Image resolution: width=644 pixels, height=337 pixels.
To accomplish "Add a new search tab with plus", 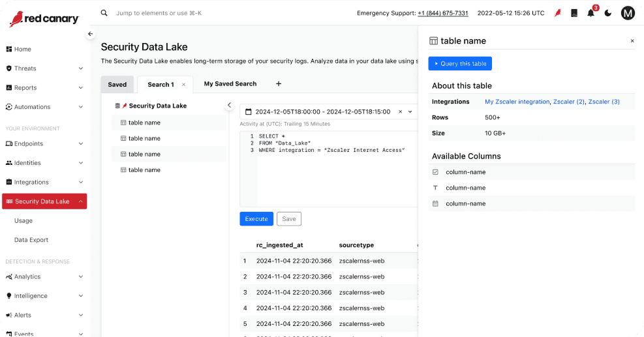I will [x=279, y=83].
